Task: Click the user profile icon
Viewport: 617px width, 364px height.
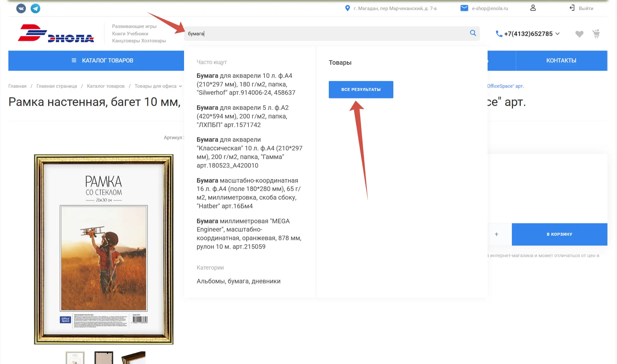Action: [533, 8]
